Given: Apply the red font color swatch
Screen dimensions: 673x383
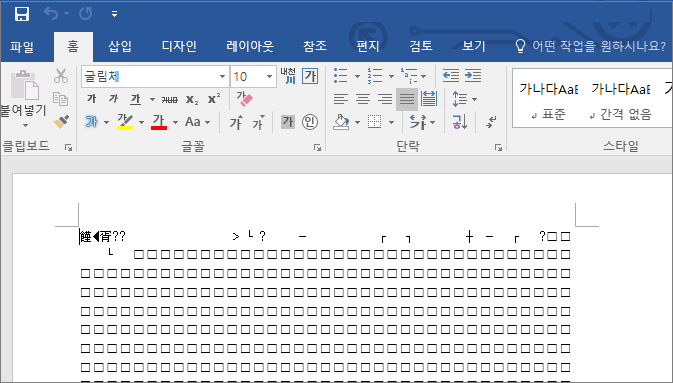Looking at the screenshot, I should [x=159, y=122].
